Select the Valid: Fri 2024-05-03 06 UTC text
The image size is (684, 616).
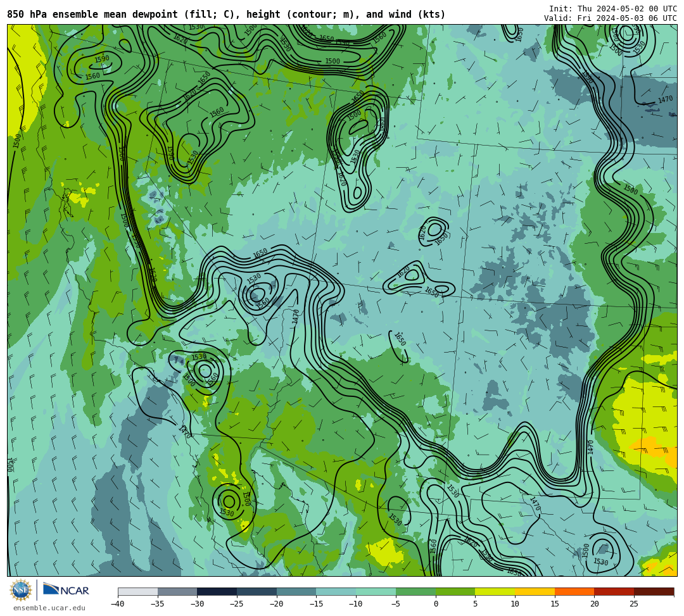pyautogui.click(x=611, y=18)
